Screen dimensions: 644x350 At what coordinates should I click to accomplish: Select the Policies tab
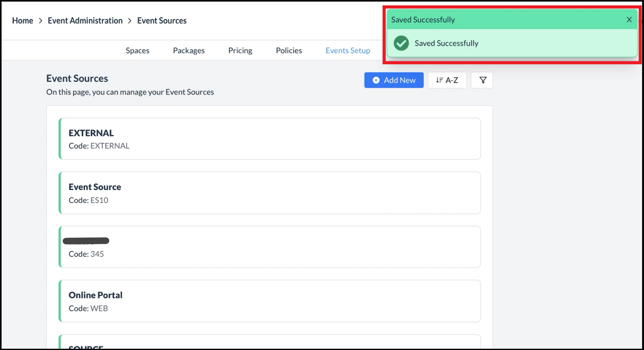(x=288, y=51)
